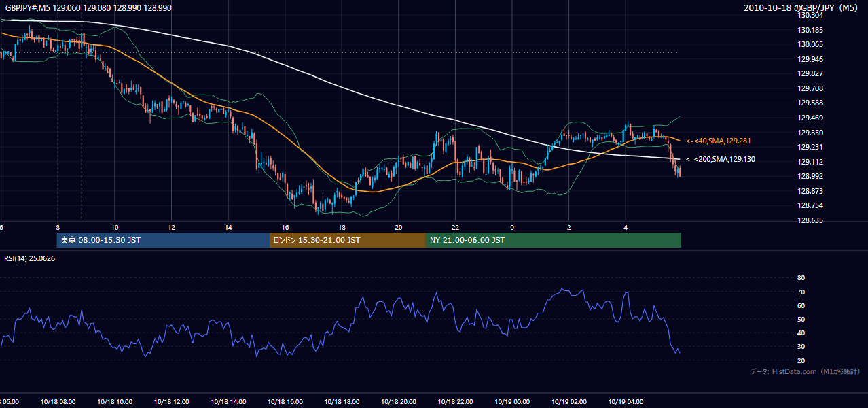Click price axis value 128.873
Viewport: 868px width, 408px height.
(x=810, y=191)
